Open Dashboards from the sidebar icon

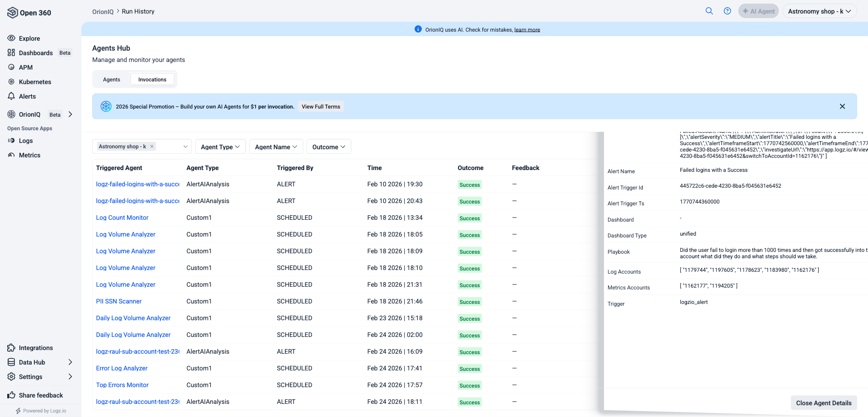tap(11, 53)
